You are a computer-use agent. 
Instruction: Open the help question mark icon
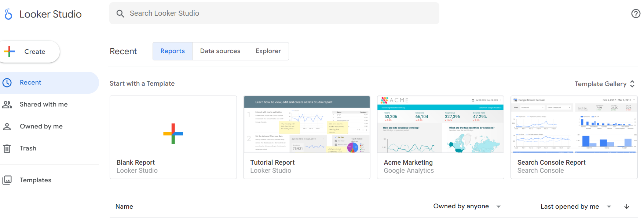[636, 14]
